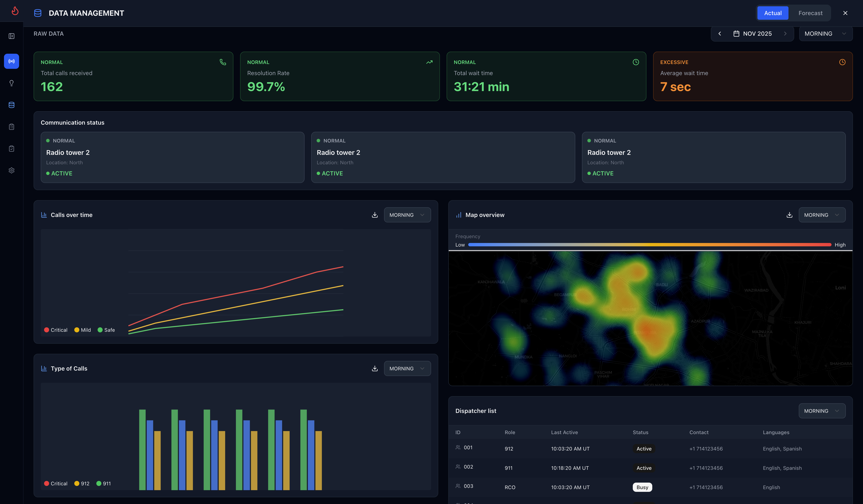Click the frequency Low-High gradient bar
The width and height of the screenshot is (863, 504).
pos(649,245)
